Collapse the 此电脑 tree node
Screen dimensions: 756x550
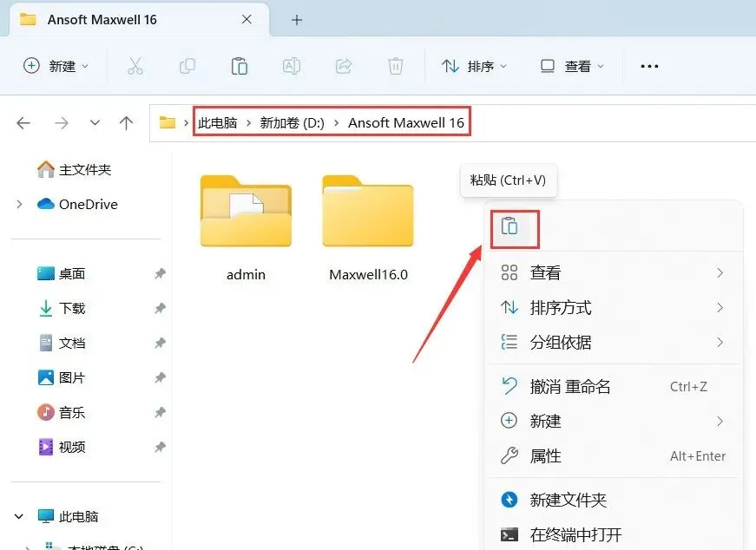[x=19, y=517]
